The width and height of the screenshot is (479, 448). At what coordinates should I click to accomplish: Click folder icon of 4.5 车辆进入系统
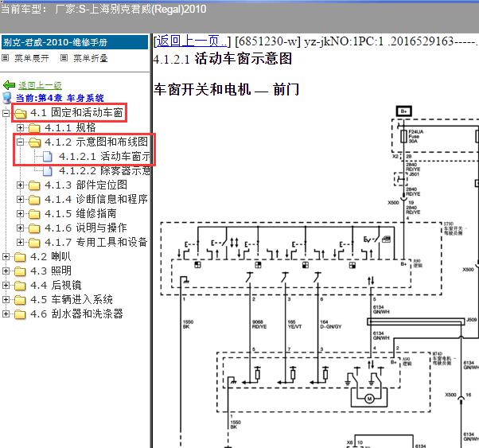(x=20, y=300)
